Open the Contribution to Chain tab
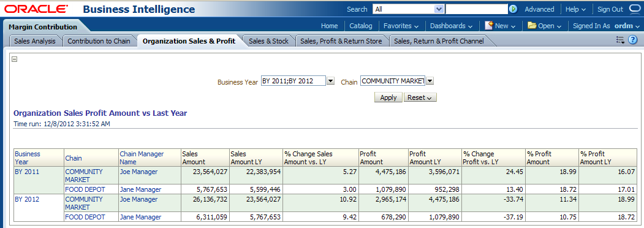644x228 pixels. 99,41
